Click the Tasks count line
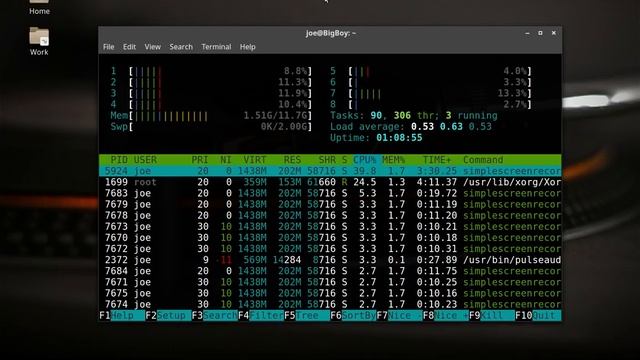Screen dimensions: 640x360 coord(413,116)
